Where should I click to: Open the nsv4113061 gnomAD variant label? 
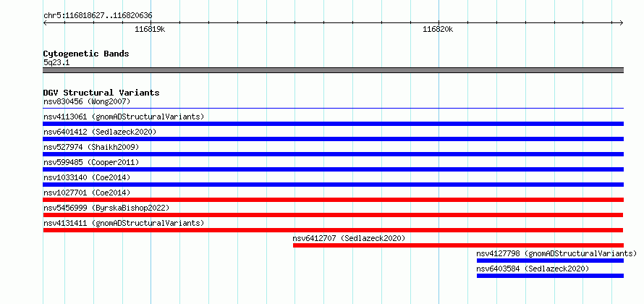click(124, 117)
